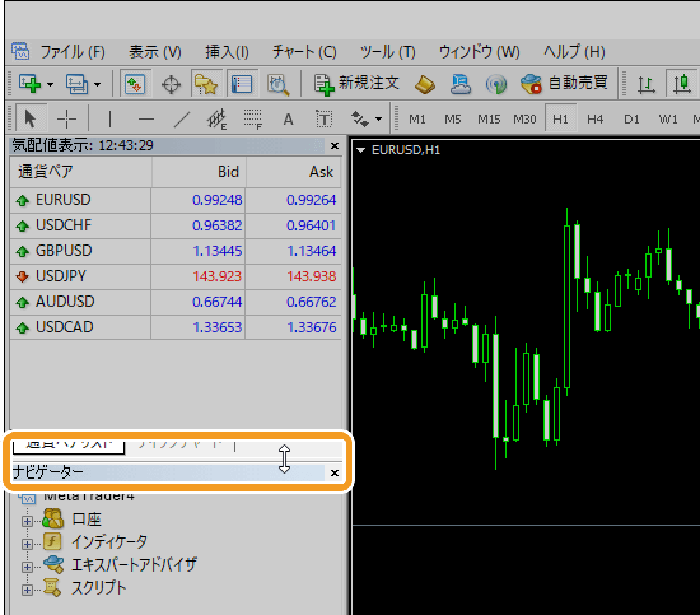This screenshot has height=615, width=700.
Task: Click the vertical line drawing tool
Action: click(110, 118)
